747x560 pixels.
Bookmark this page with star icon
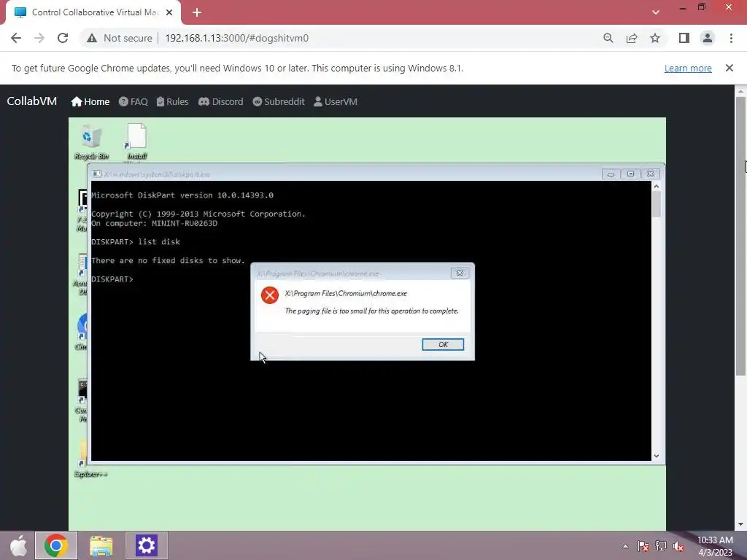[x=655, y=38]
